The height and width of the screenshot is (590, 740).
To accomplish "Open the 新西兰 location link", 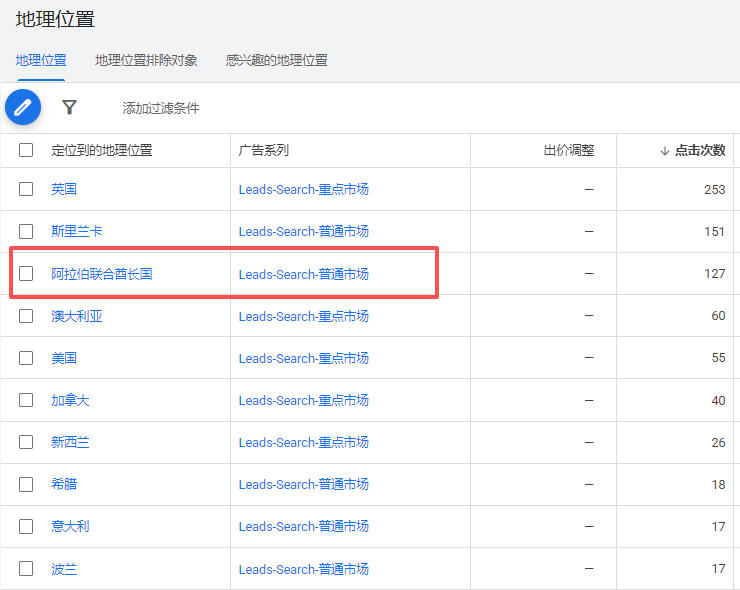I will [x=70, y=442].
